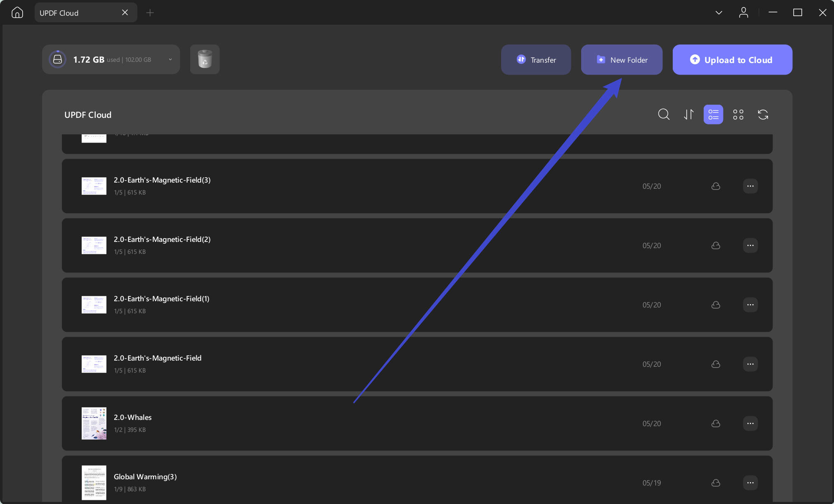The width and height of the screenshot is (834, 504).
Task: Open more options for 2.0-Earth's-Magnetic-Field(3)
Action: click(x=750, y=186)
